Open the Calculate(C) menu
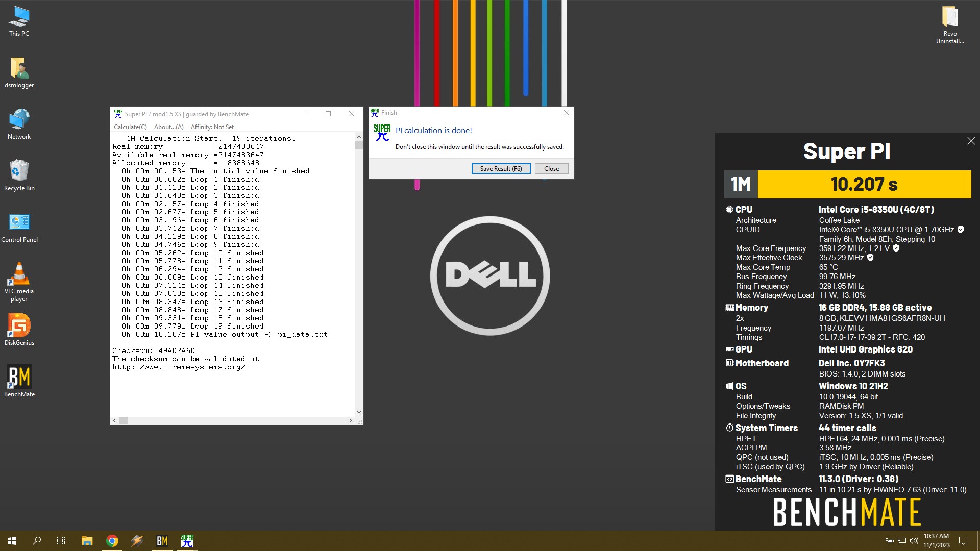 point(130,127)
